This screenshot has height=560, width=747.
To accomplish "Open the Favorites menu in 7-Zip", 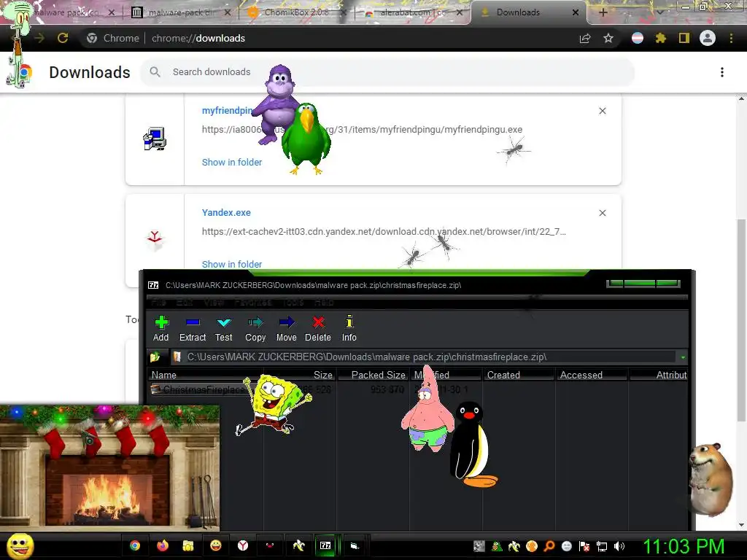I will (253, 303).
